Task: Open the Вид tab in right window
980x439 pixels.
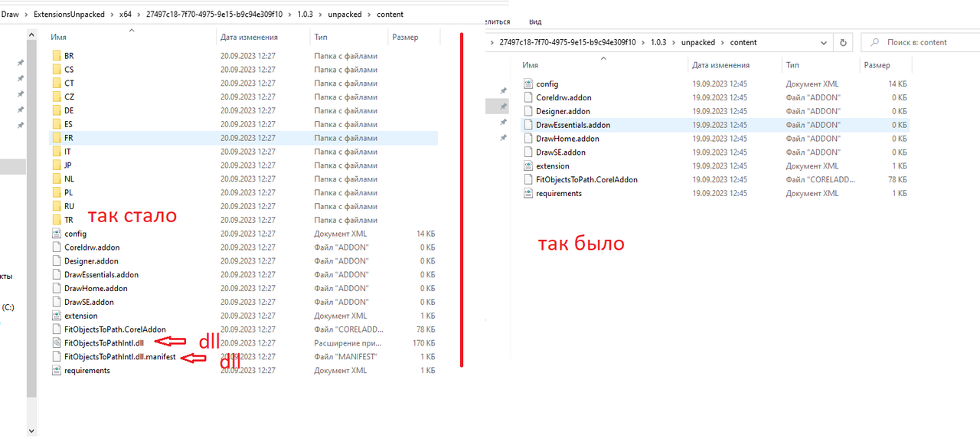Action: pos(535,22)
